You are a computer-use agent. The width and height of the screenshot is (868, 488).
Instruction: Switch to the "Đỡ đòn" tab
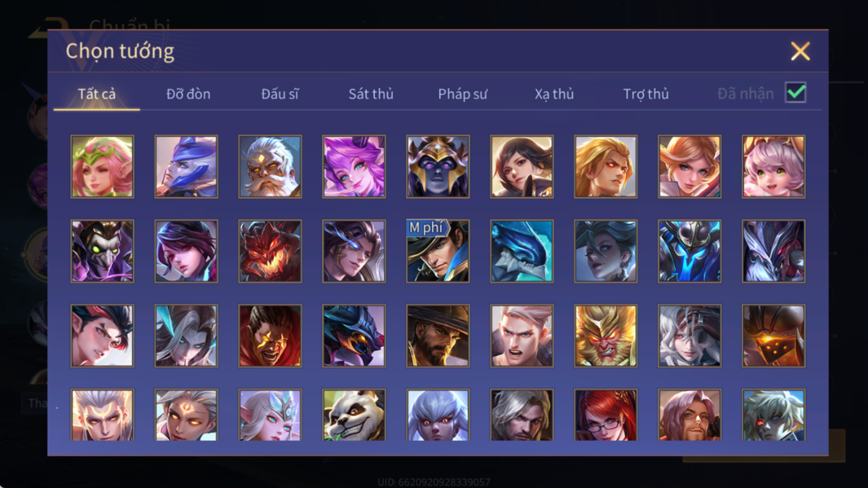point(188,94)
